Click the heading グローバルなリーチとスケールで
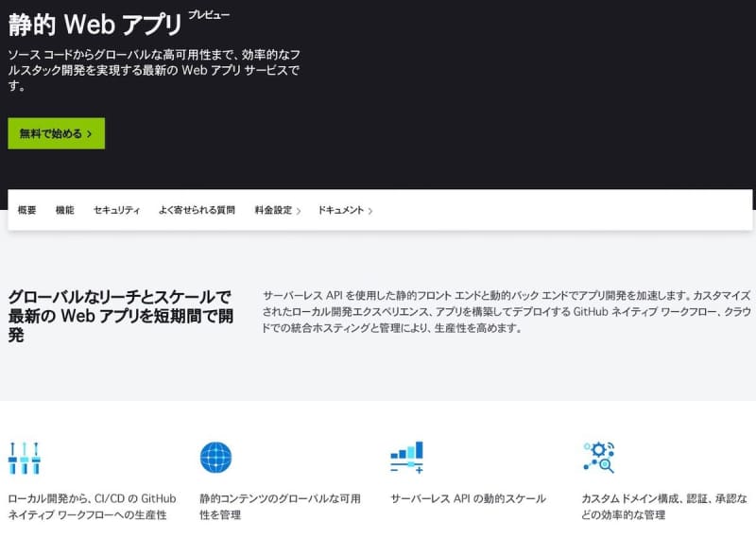756x539 pixels. coord(120,296)
